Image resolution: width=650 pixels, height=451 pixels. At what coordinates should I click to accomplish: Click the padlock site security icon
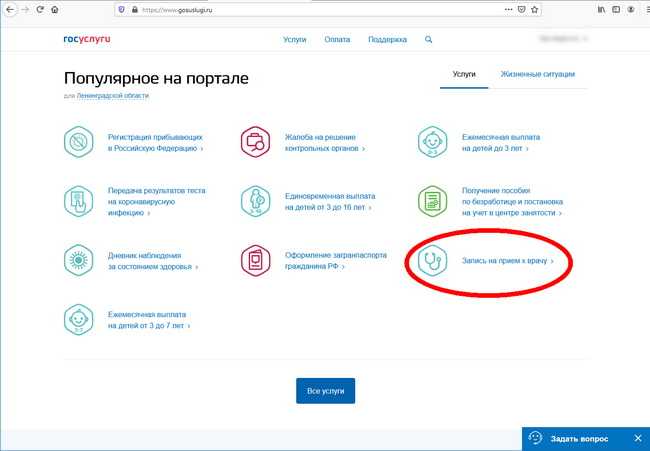[x=134, y=10]
